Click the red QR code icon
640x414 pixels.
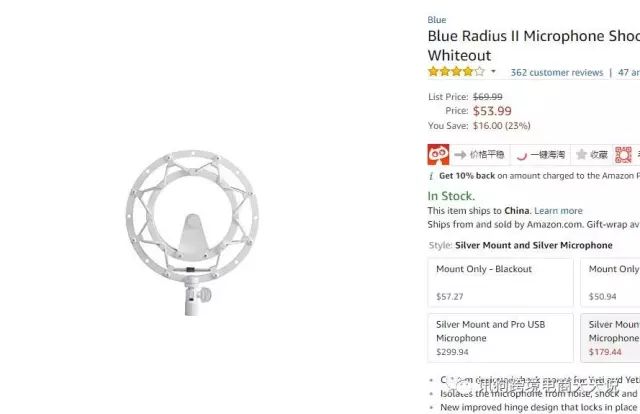[x=623, y=155]
